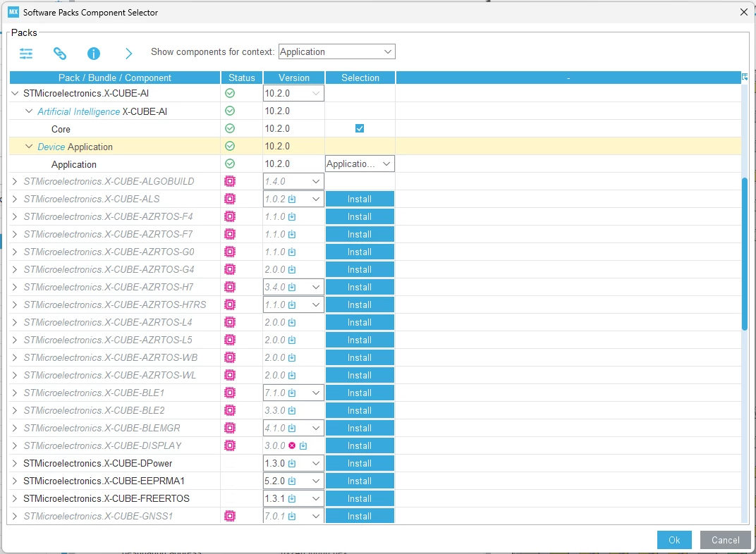Uncheck the Core selection checkbox
Image resolution: width=756 pixels, height=554 pixels.
click(360, 128)
